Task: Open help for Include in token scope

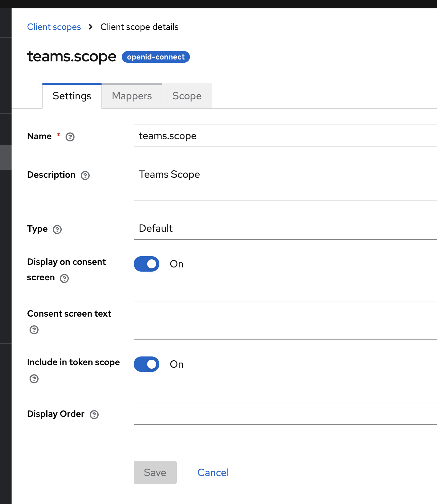Action: pyautogui.click(x=34, y=379)
